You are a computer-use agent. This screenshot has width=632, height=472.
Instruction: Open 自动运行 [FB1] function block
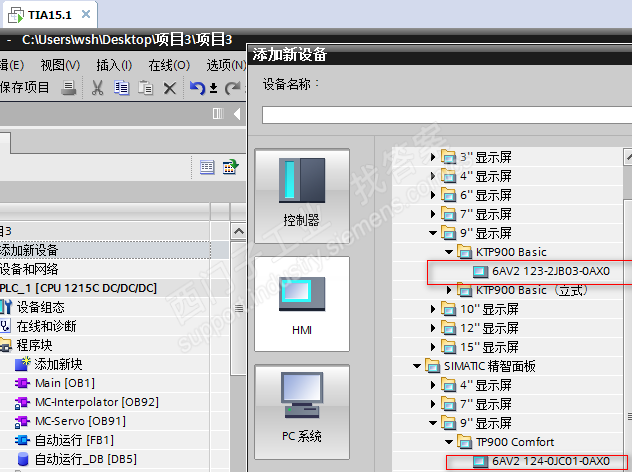click(x=74, y=440)
